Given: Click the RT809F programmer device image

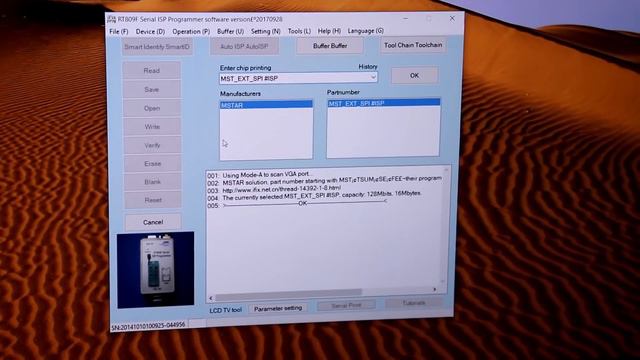Looking at the screenshot, I should 156,269.
